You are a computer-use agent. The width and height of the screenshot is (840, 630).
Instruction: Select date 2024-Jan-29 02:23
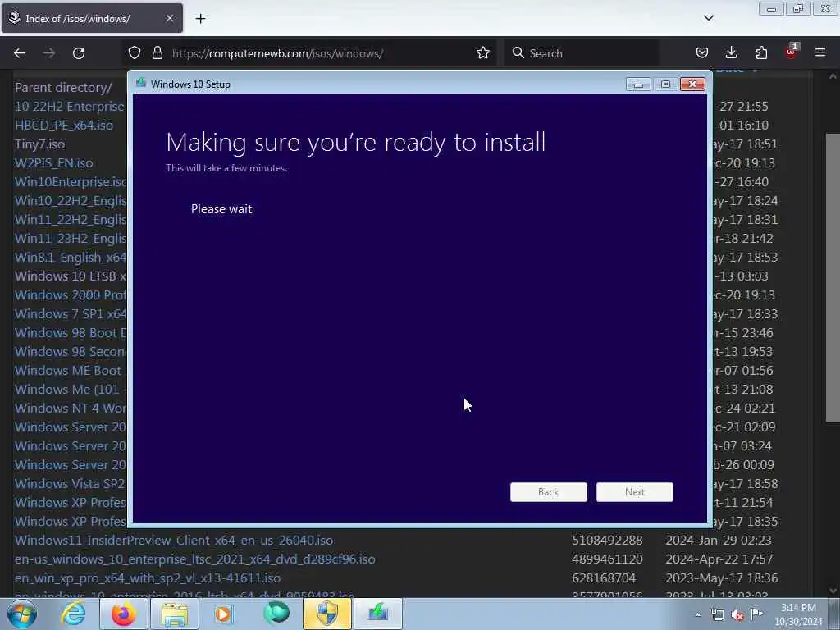pos(719,540)
